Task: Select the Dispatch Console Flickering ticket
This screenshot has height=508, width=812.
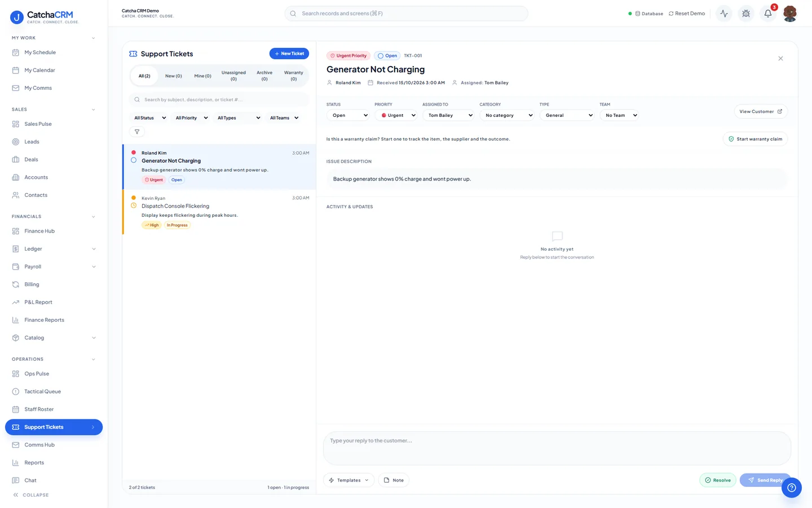Action: (x=219, y=212)
